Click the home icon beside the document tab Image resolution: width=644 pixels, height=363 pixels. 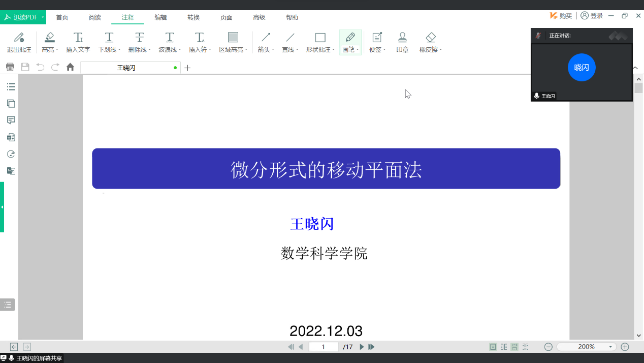[70, 67]
